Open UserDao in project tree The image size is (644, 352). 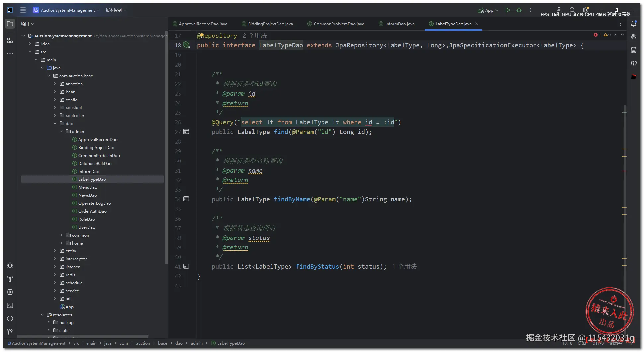pos(87,227)
